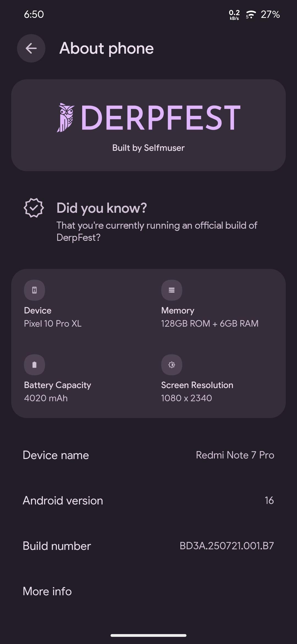Tap the DERPFEST banner text
The width and height of the screenshot is (297, 644).
coord(161,118)
